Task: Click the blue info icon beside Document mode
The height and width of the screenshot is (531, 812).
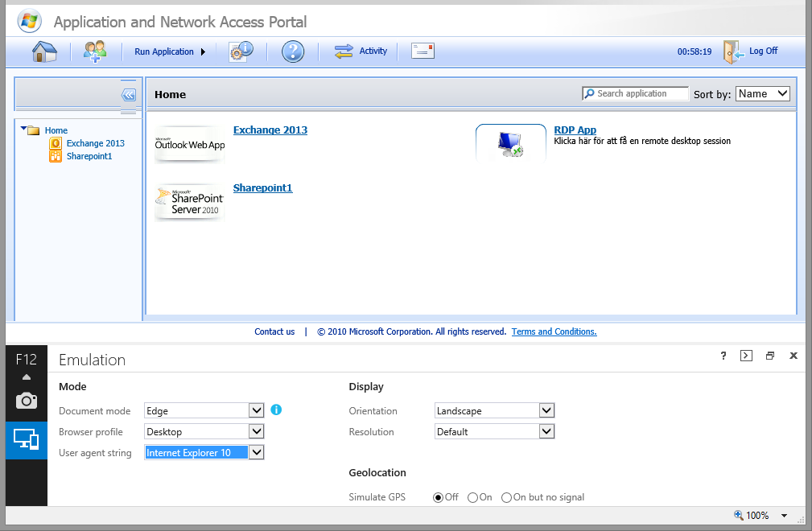Action: 276,410
